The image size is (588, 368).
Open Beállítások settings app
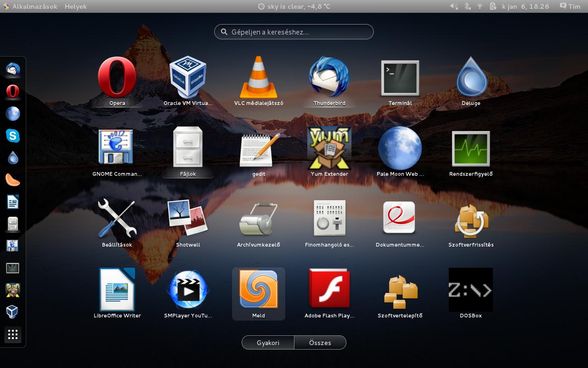(x=117, y=224)
